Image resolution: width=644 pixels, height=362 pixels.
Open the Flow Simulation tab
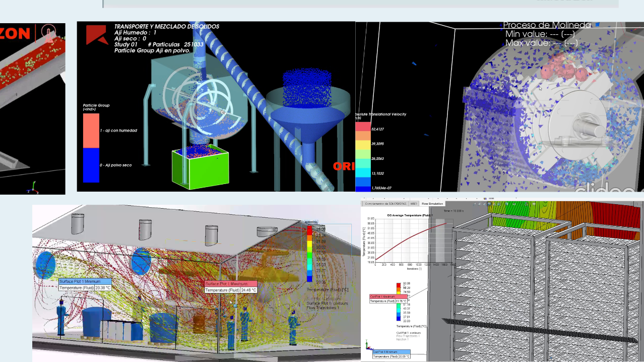coord(432,204)
